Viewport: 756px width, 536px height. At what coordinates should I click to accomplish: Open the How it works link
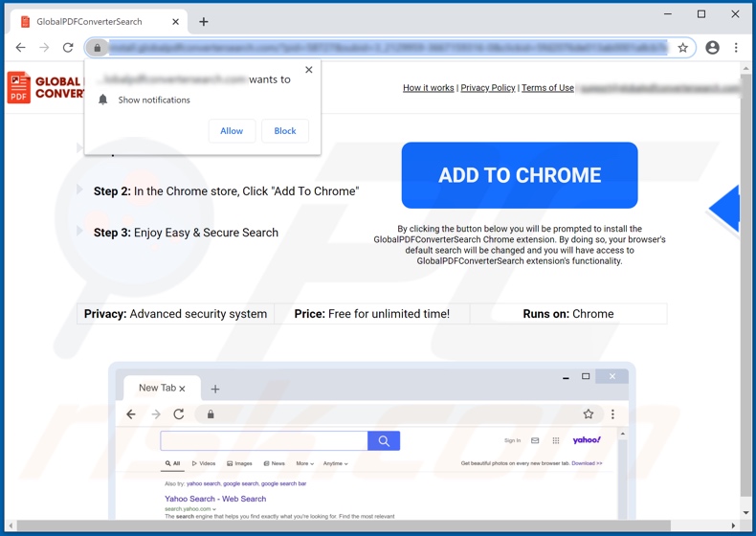click(x=429, y=88)
